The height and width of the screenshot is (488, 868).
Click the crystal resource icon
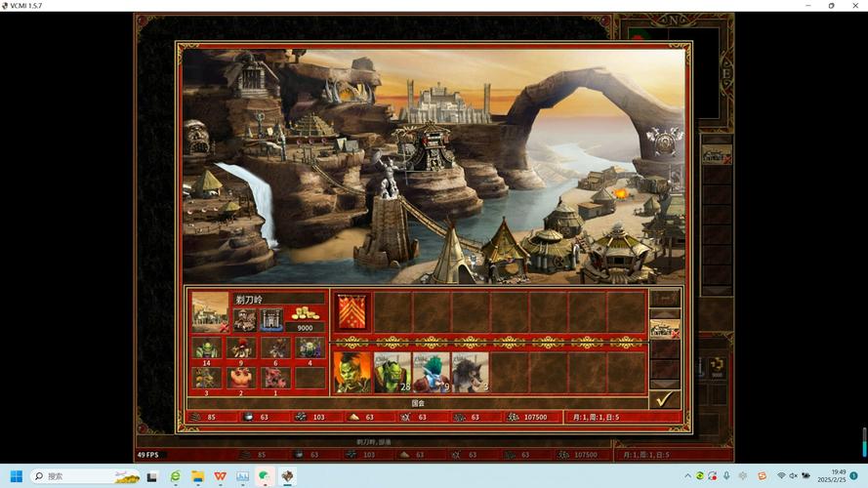[406, 417]
